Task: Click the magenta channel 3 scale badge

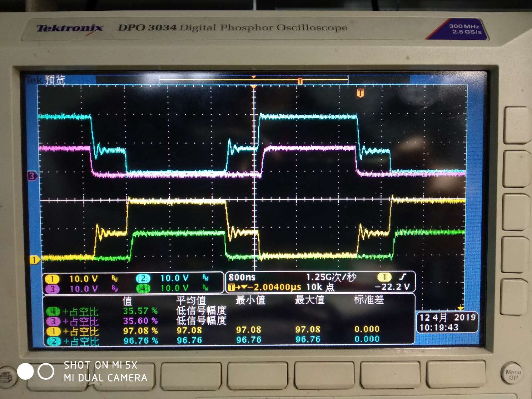Action: point(52,289)
